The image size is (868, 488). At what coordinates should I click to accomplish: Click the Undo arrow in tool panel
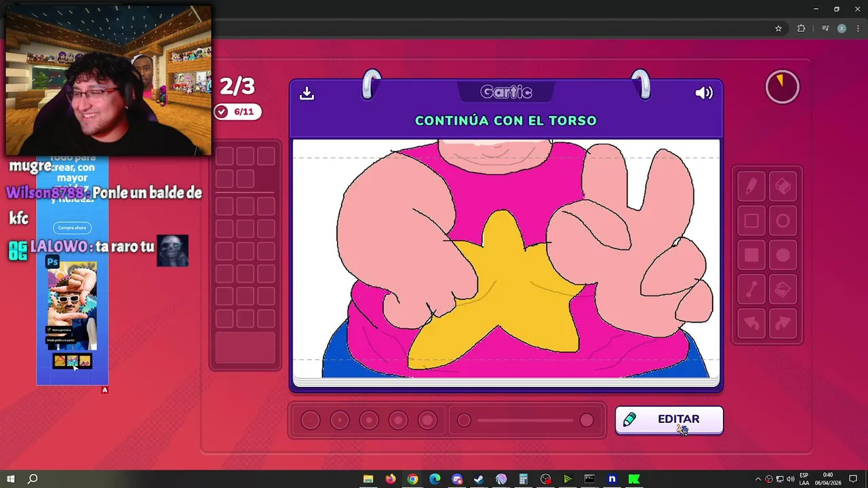751,324
